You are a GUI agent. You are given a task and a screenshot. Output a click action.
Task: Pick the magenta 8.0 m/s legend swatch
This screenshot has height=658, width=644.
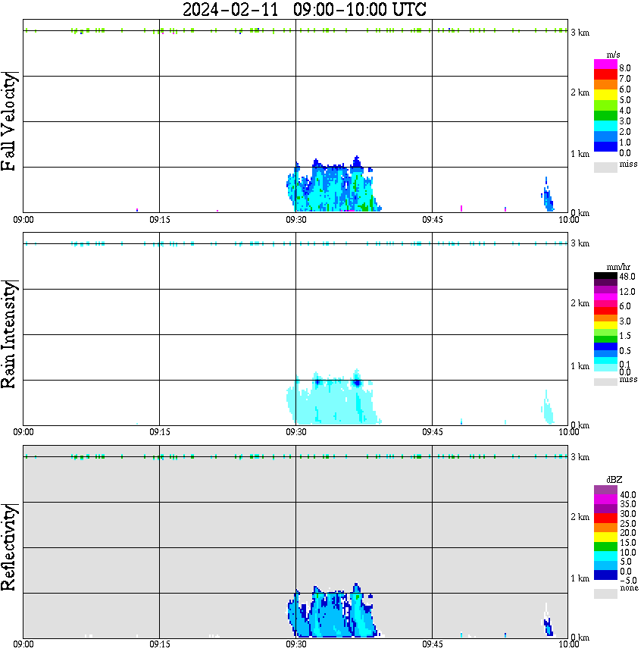(x=605, y=64)
